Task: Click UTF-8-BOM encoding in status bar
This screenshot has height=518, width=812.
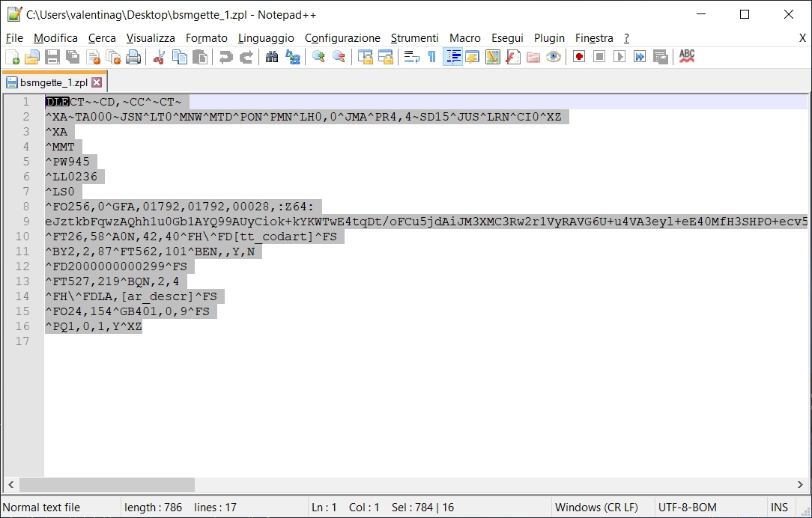Action: point(687,507)
